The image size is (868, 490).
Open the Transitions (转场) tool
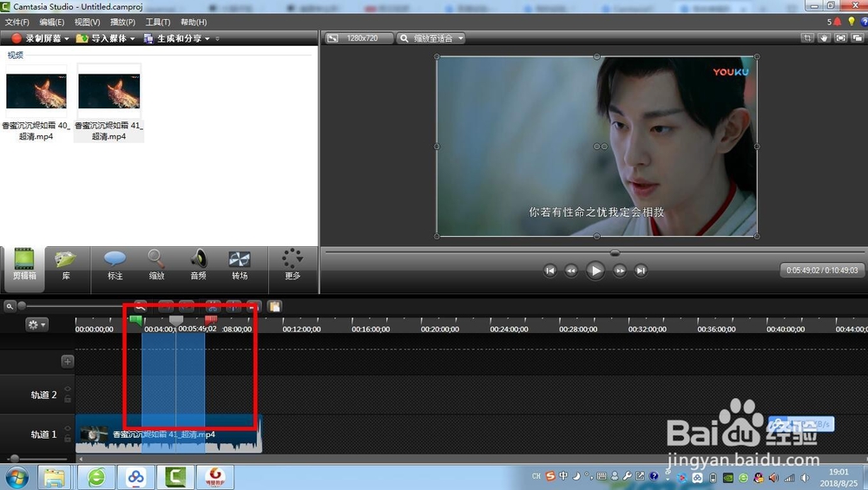click(240, 265)
